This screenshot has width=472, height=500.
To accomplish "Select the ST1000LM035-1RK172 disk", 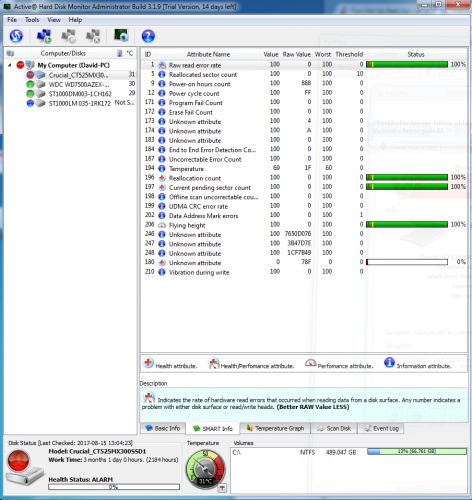I will point(80,103).
